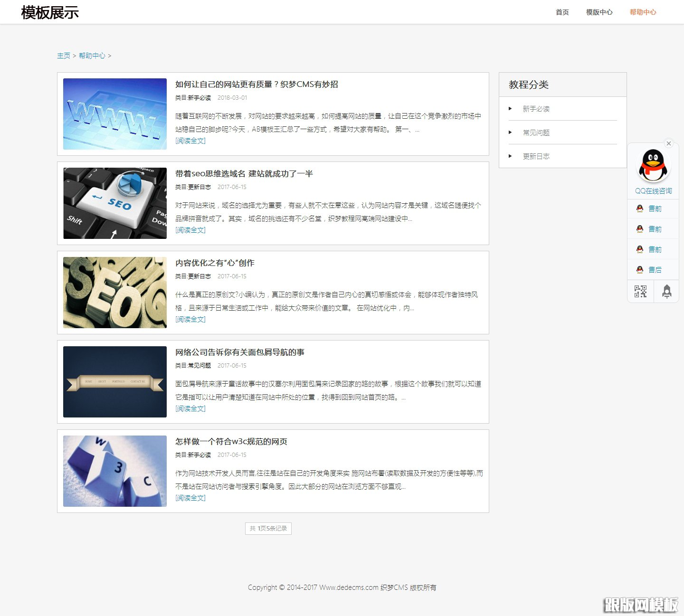The width and height of the screenshot is (684, 616).
Task: Toggle the 常见问题 category entry
Action: (536, 133)
